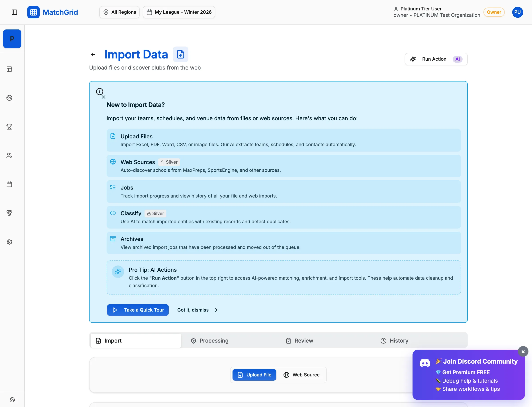The height and width of the screenshot is (407, 532).
Task: Click the Take a Quick Tour button
Action: coord(138,310)
